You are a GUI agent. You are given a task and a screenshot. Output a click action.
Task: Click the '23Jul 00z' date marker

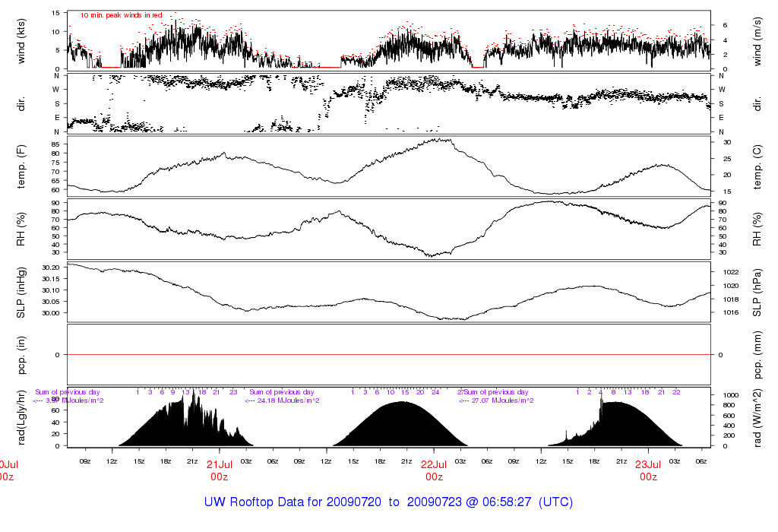(x=649, y=470)
